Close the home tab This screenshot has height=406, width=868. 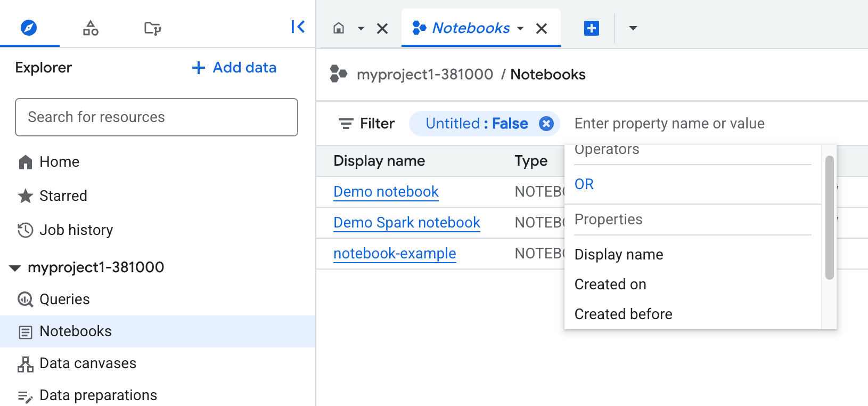[382, 28]
